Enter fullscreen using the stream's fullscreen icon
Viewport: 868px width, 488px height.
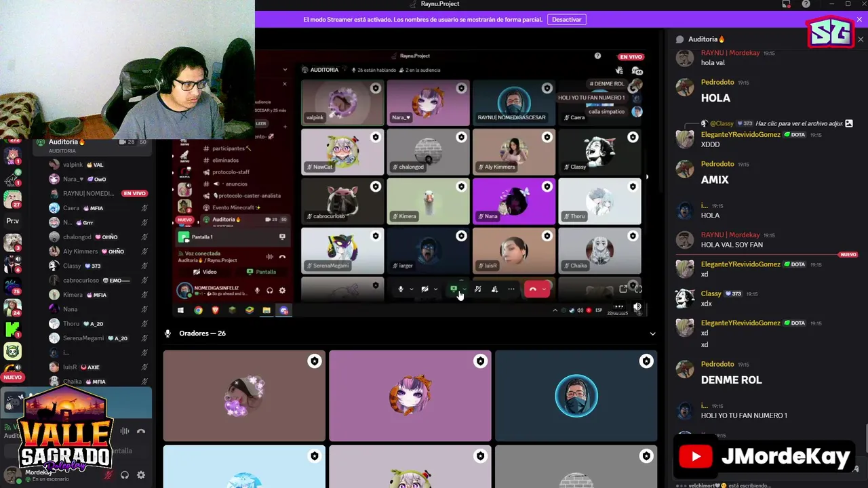pos(638,289)
